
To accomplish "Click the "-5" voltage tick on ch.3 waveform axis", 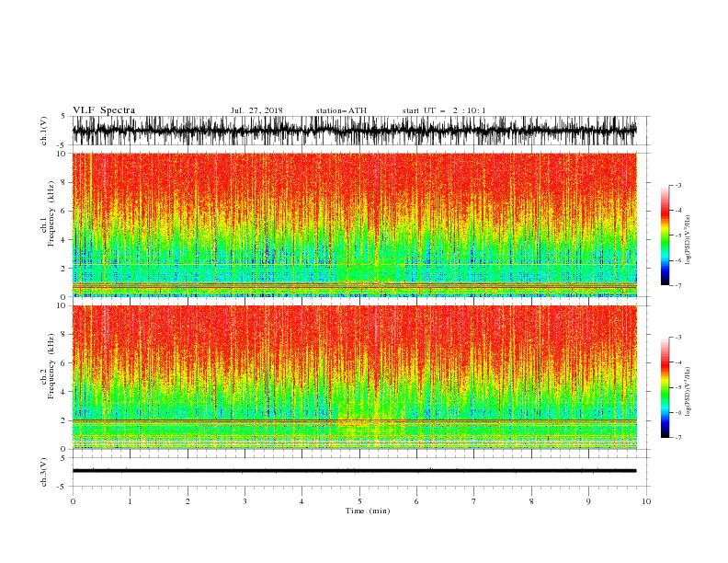I will point(63,487).
